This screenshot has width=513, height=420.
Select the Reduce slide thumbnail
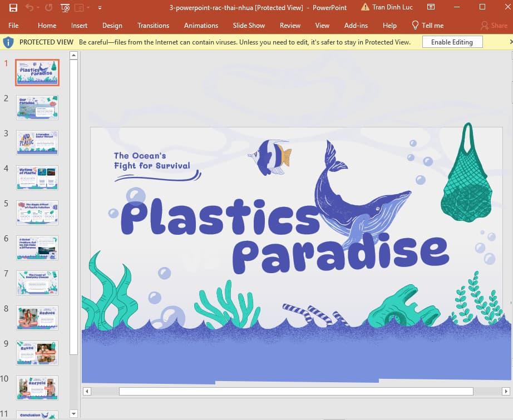pyautogui.click(x=37, y=318)
